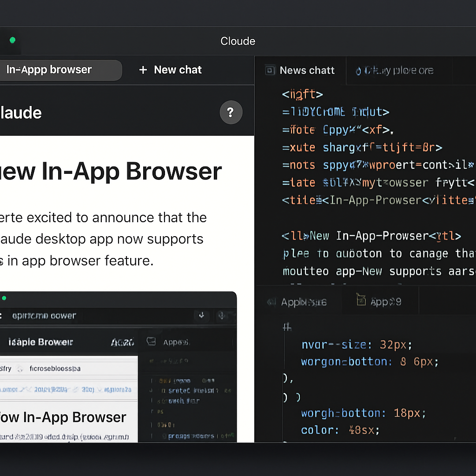
Task: Click the reload icon before ficrosebloossba
Action: pos(20,369)
